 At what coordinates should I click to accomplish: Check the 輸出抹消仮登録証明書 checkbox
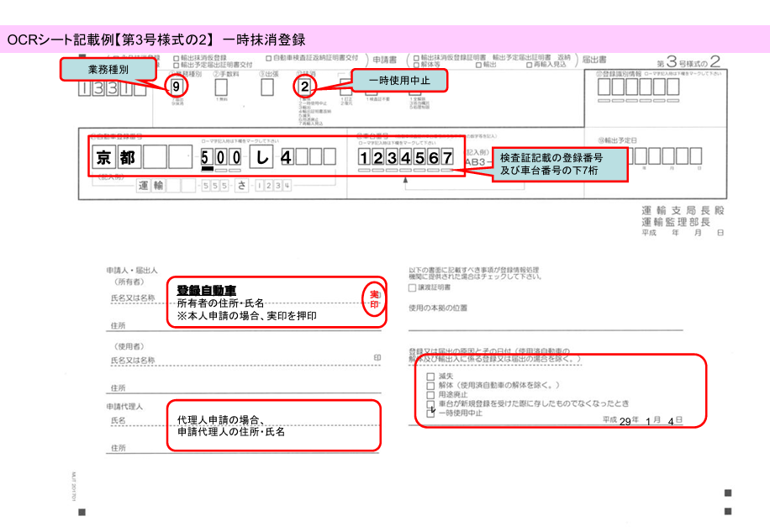[x=416, y=58]
